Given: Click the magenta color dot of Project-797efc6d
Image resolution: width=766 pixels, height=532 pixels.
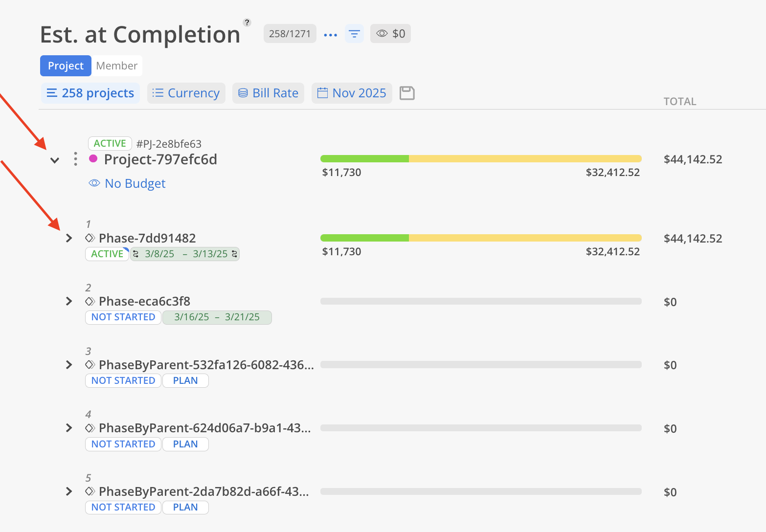Looking at the screenshot, I should tap(93, 158).
